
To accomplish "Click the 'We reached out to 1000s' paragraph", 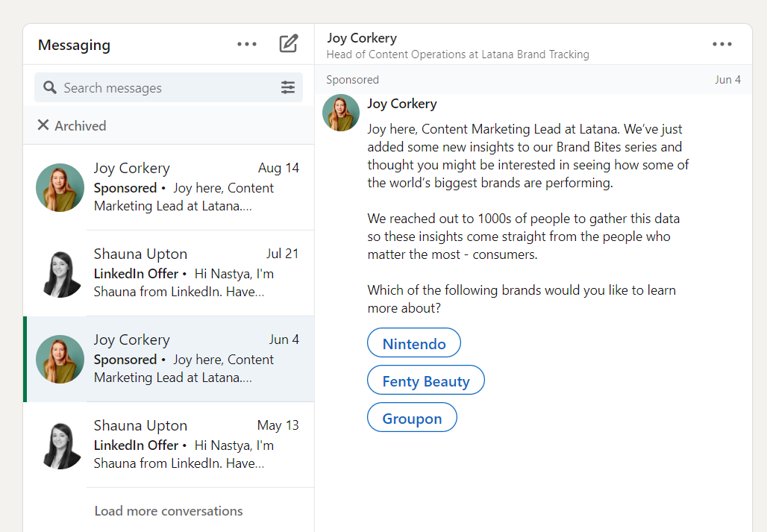I will 524,237.
